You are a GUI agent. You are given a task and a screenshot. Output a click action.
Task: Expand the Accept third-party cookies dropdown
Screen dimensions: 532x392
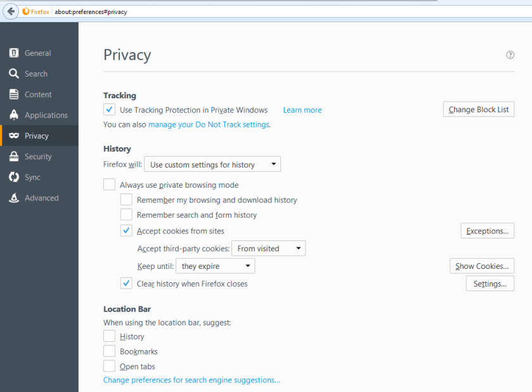click(x=268, y=248)
